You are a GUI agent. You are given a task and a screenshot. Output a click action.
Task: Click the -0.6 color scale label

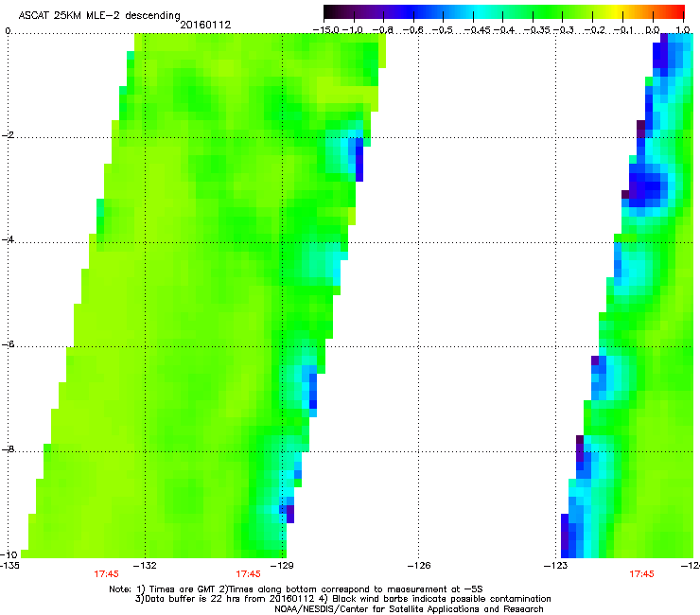(x=413, y=30)
